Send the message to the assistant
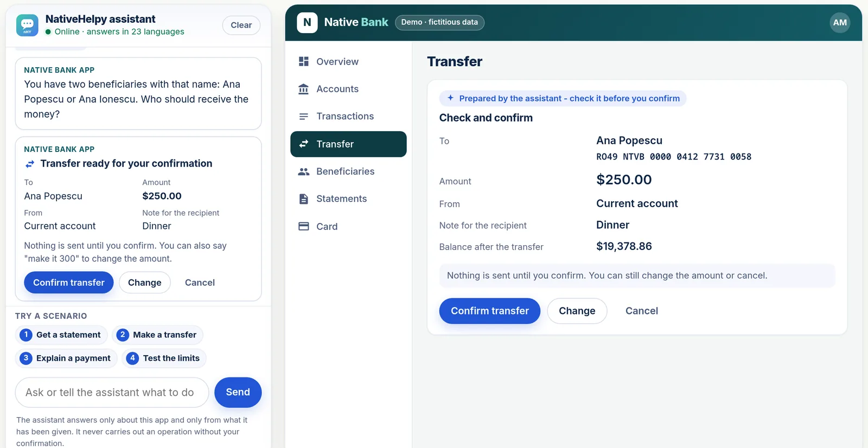Screen dimensions: 868x448 coord(238,392)
